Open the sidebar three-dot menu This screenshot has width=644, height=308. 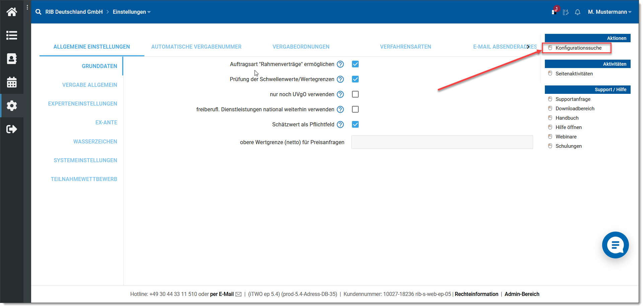pyautogui.click(x=27, y=7)
